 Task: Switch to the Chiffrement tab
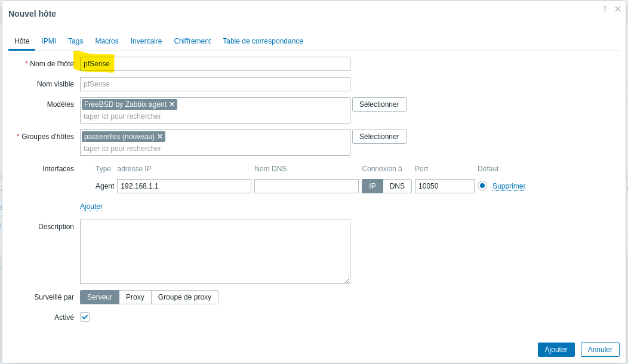click(x=192, y=41)
